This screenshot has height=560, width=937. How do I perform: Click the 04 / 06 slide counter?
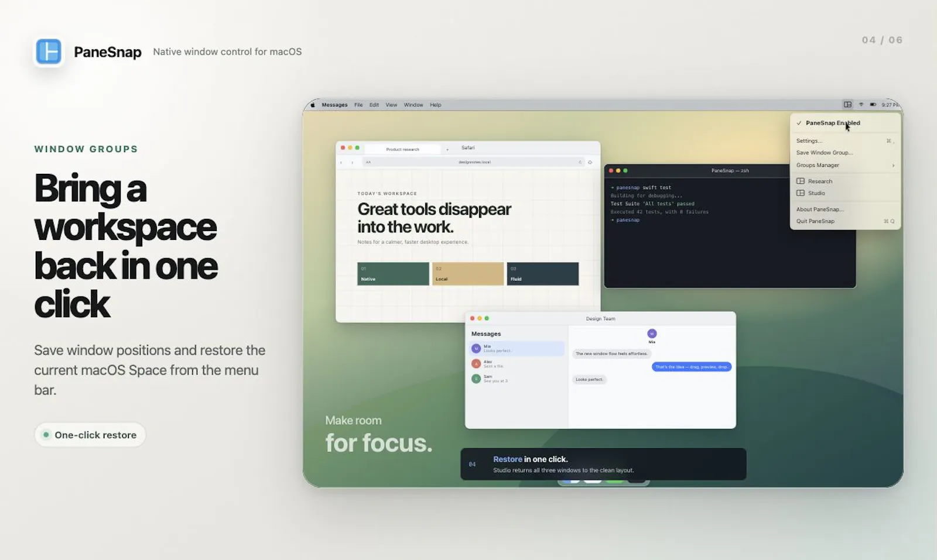[882, 40]
